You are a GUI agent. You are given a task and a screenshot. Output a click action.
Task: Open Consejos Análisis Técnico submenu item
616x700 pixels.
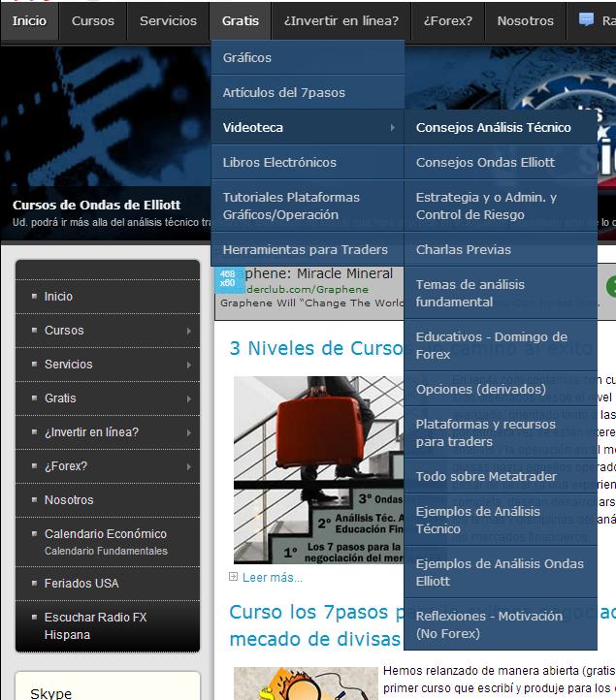click(x=501, y=127)
